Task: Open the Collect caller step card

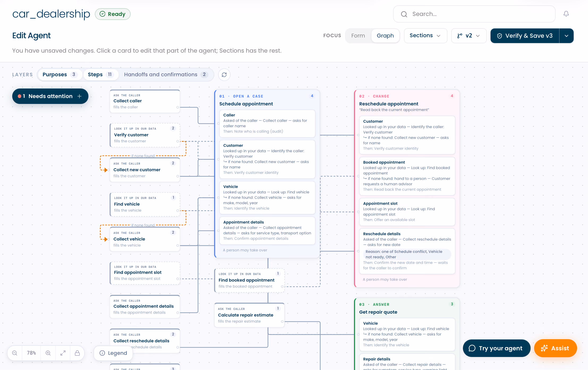Action: click(x=145, y=101)
